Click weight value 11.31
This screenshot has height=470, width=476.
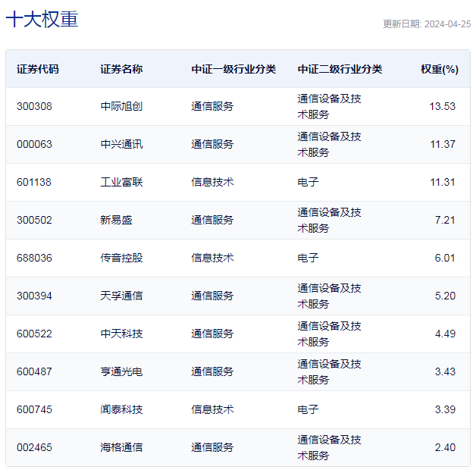443,182
